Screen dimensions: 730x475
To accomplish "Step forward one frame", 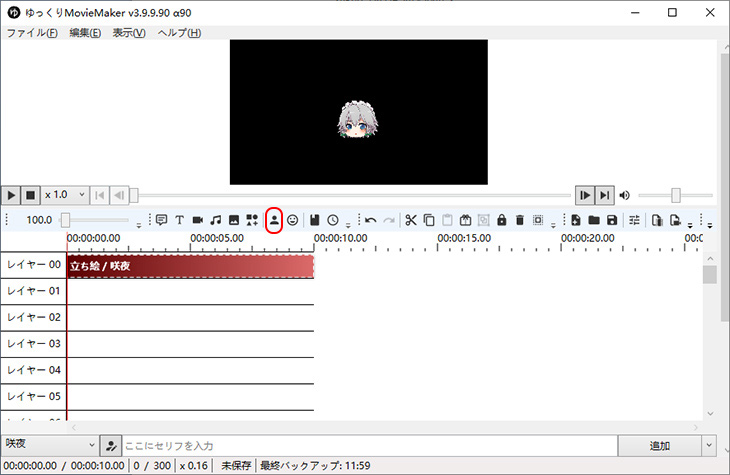I will coord(585,195).
